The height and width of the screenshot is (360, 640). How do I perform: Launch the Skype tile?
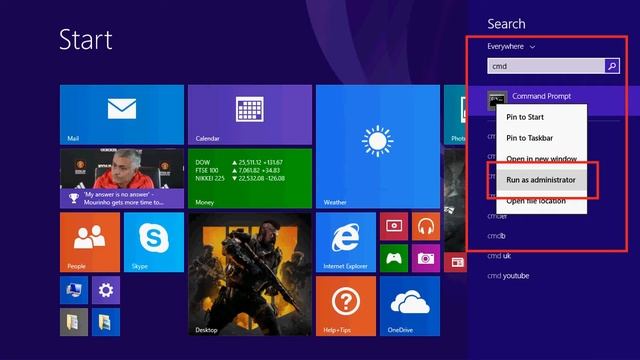[154, 242]
